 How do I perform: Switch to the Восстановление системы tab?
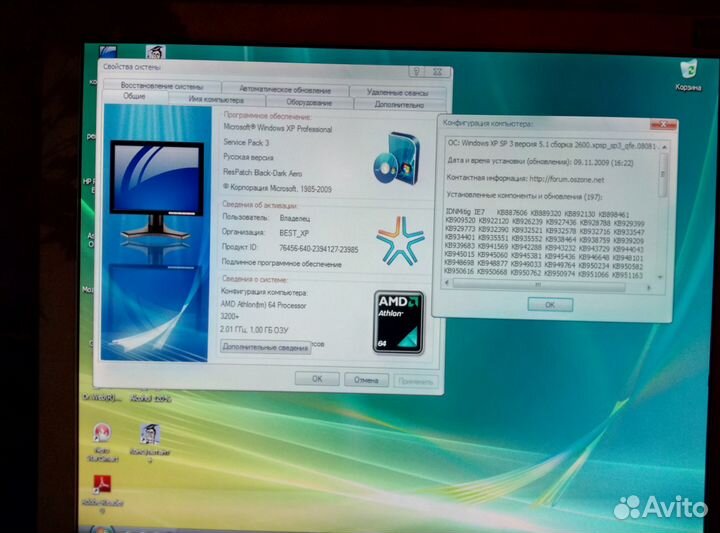click(x=162, y=86)
